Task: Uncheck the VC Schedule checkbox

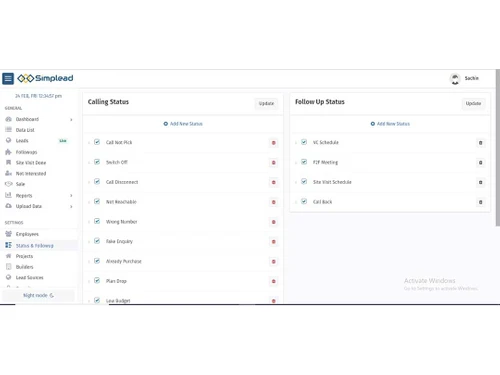Action: 304,142
